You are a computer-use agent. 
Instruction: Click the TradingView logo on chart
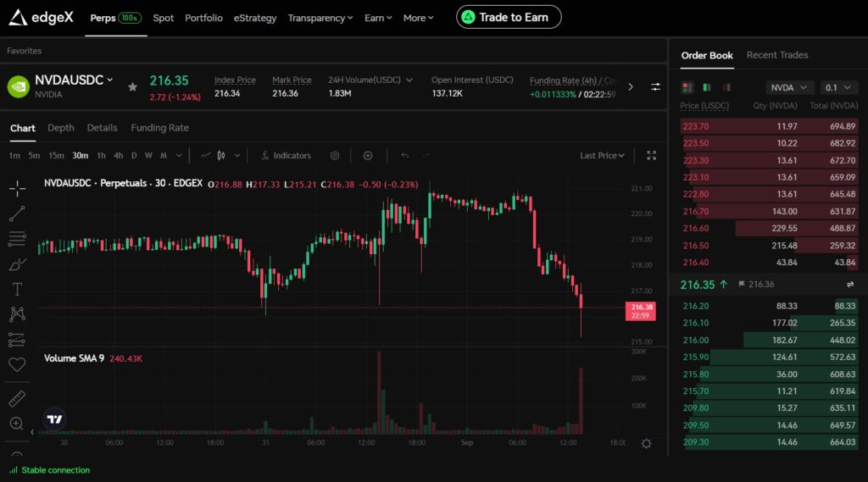(x=55, y=419)
